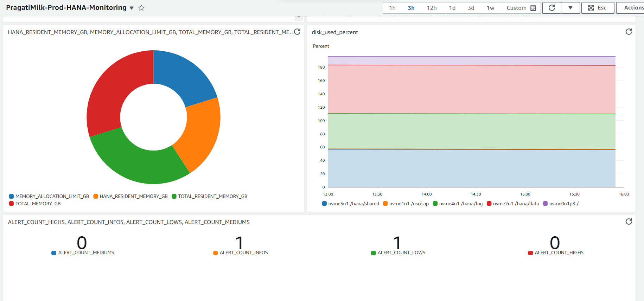
Task: Click the ALERT_COUNT_INFOS label
Action: pos(244,252)
